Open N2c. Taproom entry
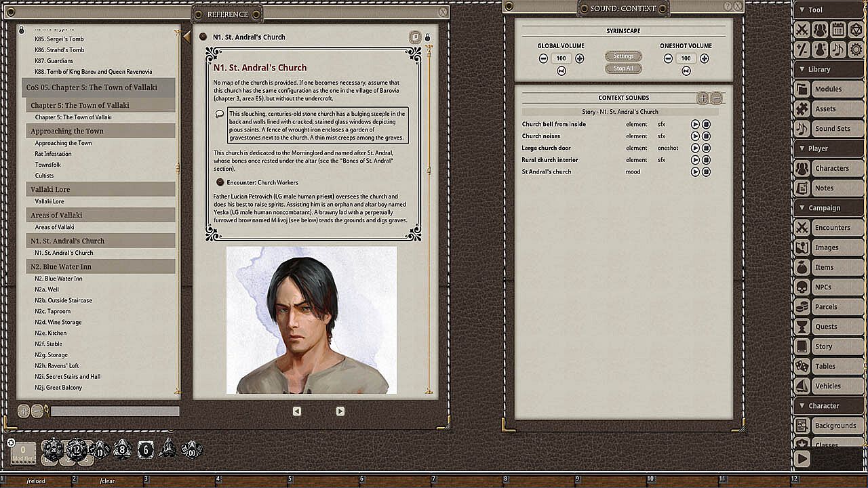 point(53,311)
